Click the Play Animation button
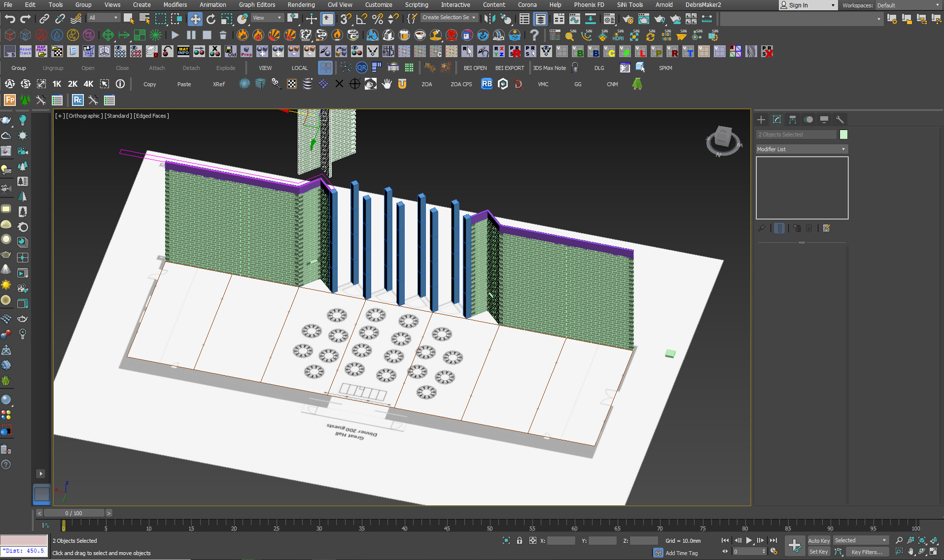944x560 pixels. [749, 540]
